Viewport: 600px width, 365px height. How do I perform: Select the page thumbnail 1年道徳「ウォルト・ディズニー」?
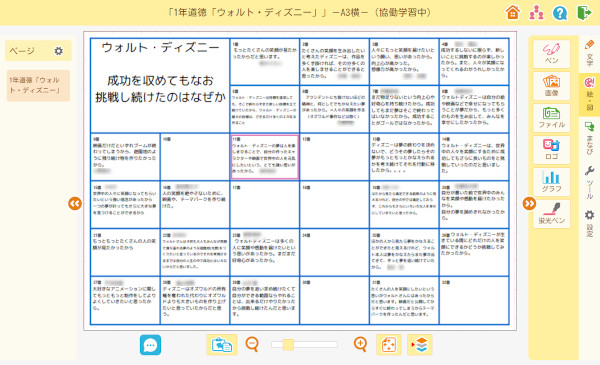tap(38, 85)
